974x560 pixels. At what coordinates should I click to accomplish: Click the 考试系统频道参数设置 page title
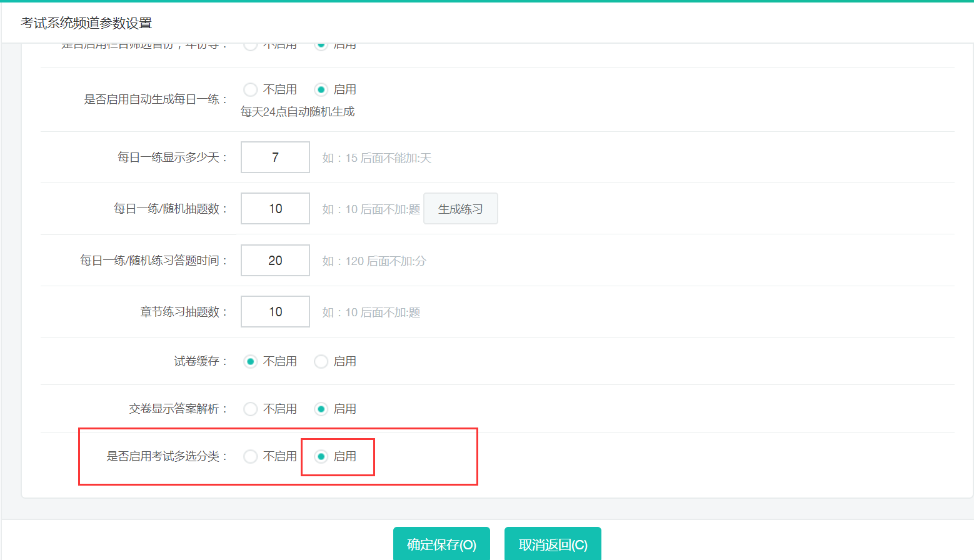coord(86,23)
